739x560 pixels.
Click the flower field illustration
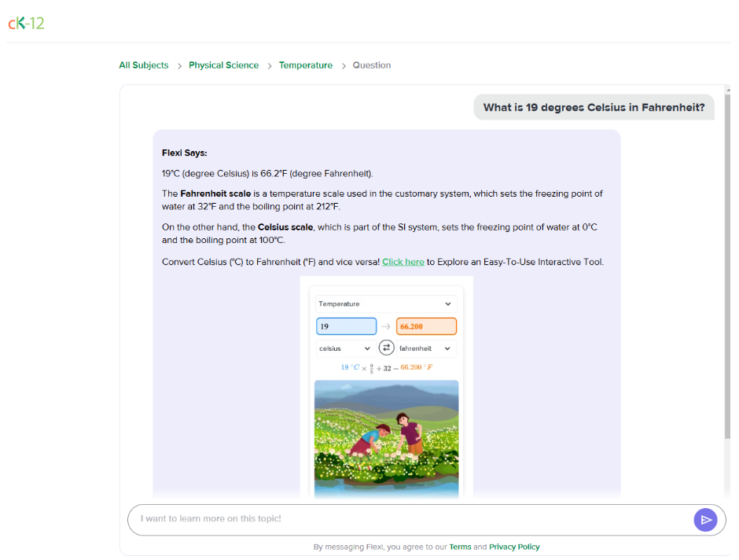(x=386, y=437)
